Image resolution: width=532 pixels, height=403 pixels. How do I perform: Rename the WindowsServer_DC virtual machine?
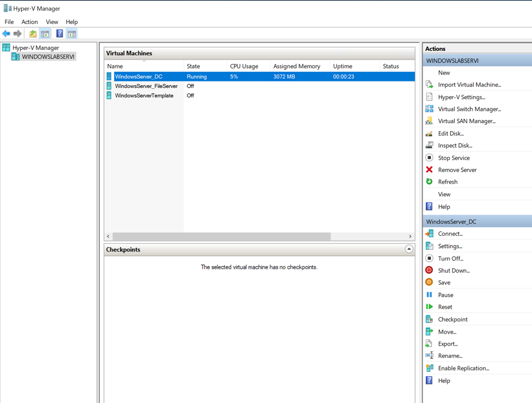click(x=450, y=356)
